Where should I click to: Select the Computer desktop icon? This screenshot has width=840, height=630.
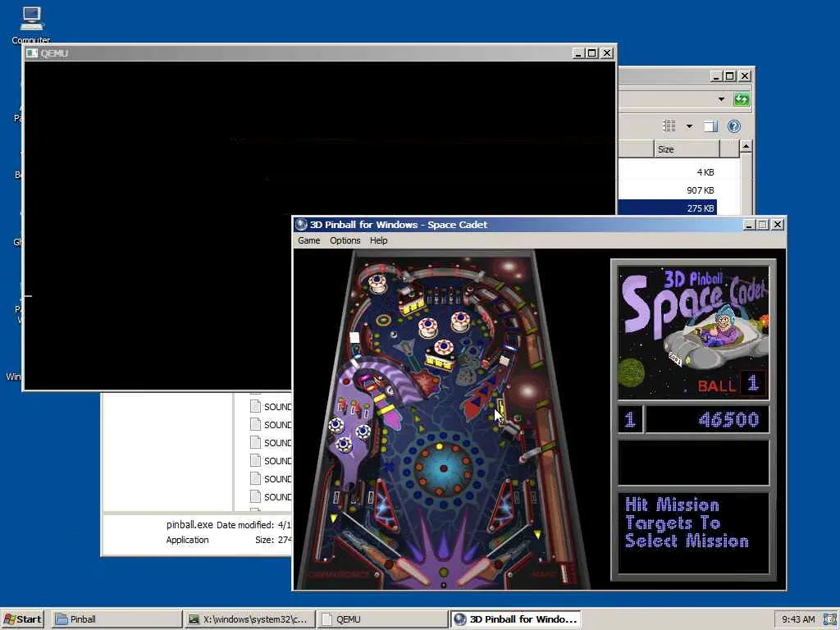(x=31, y=25)
